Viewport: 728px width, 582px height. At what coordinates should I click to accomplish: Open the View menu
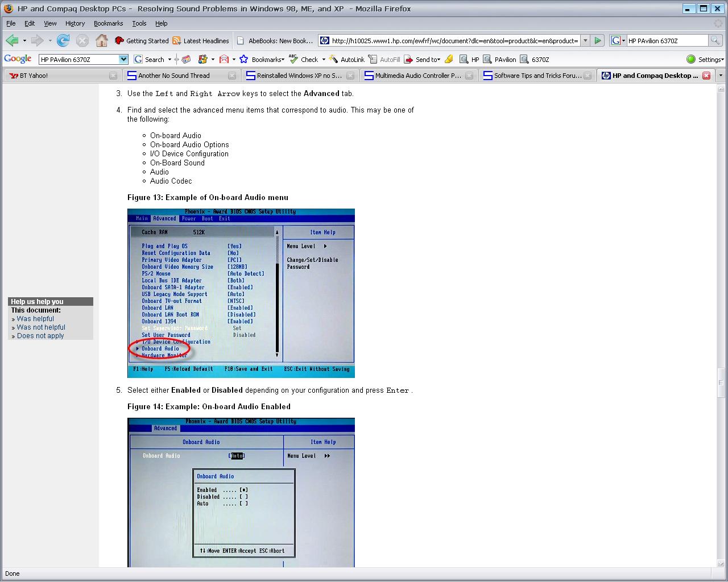click(50, 23)
